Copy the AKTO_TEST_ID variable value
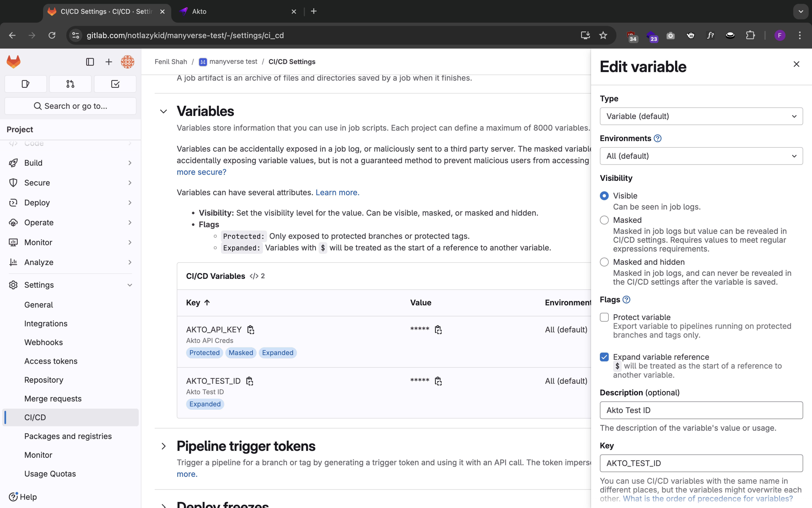 (438, 381)
